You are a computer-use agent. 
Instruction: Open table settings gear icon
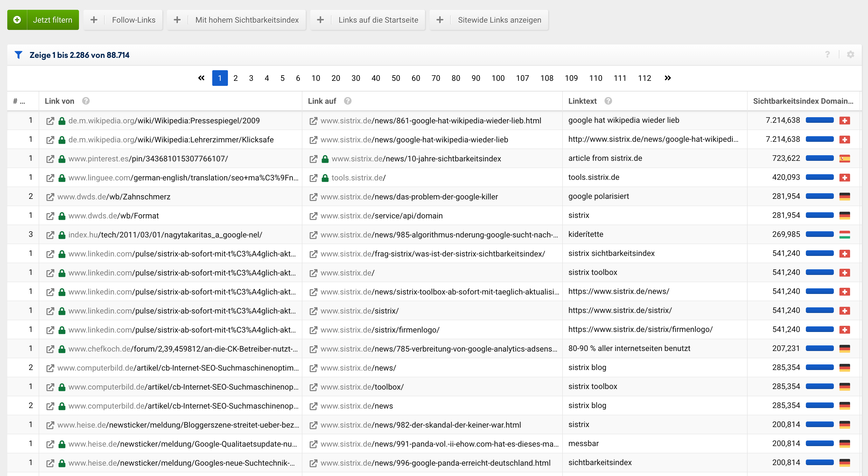pos(850,55)
